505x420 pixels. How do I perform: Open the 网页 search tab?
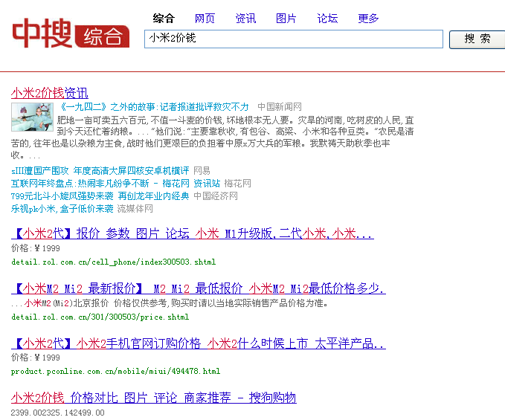pos(205,19)
